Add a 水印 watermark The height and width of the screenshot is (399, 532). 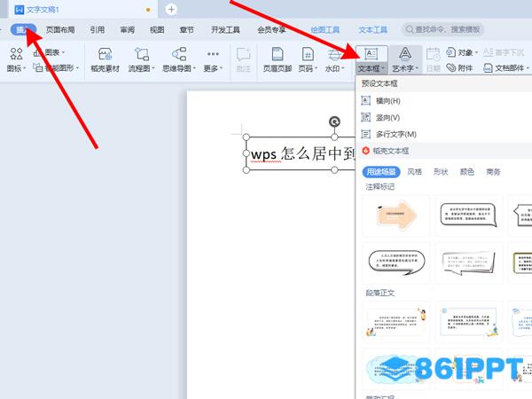tap(334, 59)
